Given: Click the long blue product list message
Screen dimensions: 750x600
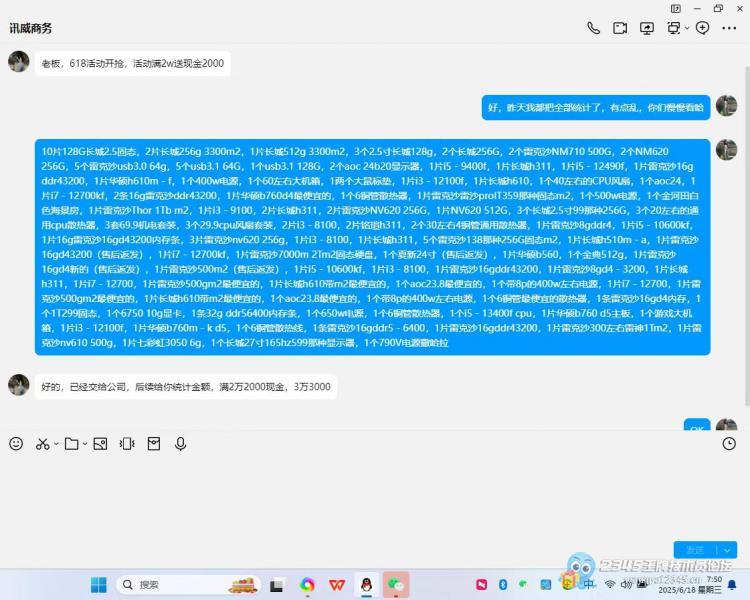Looking at the screenshot, I should click(x=372, y=247).
